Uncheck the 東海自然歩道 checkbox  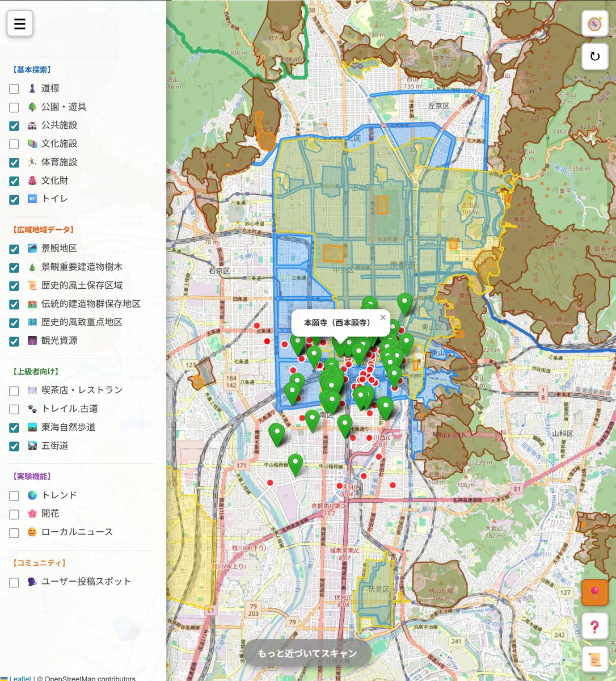(x=14, y=427)
